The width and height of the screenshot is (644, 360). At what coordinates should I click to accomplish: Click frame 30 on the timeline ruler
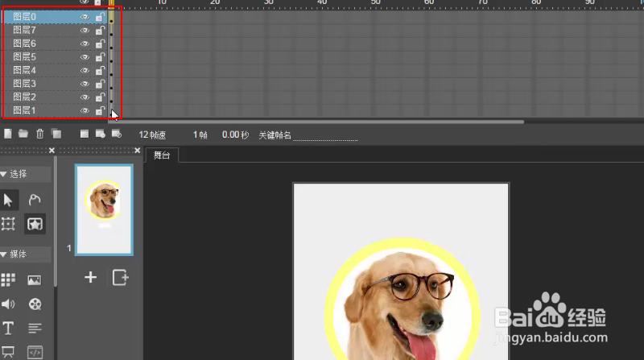(x=268, y=3)
